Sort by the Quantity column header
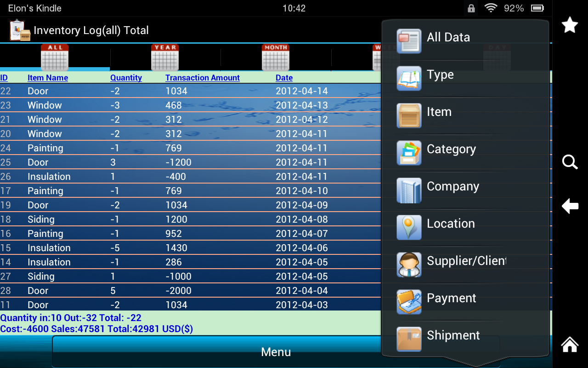588x368 pixels. pyautogui.click(x=126, y=78)
